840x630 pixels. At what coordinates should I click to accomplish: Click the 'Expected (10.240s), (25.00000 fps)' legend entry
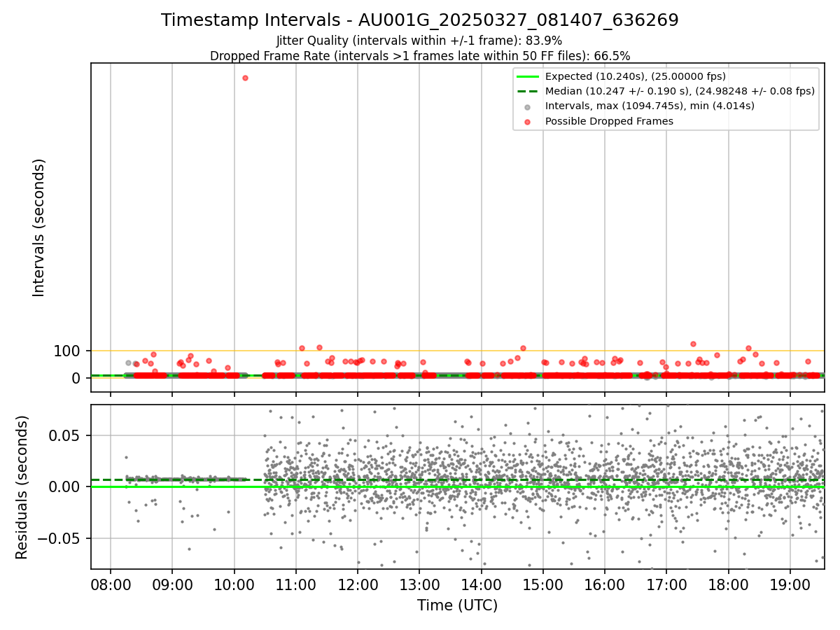[636, 76]
